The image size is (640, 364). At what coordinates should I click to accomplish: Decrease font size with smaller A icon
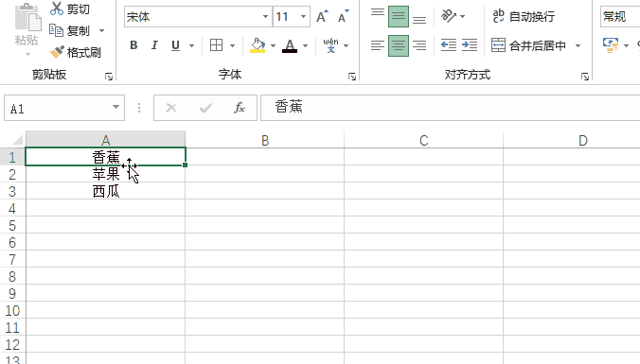(x=344, y=17)
